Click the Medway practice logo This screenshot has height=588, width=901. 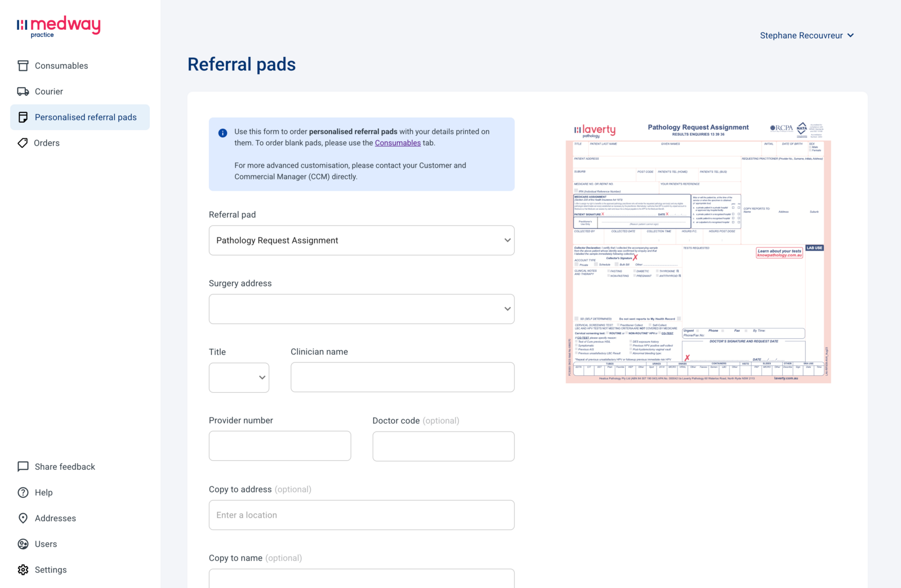59,26
